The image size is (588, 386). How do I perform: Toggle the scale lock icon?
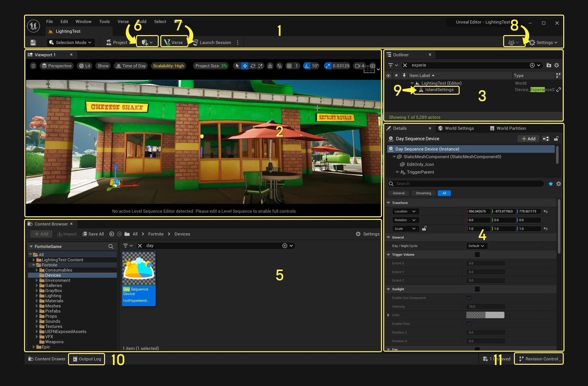(424, 229)
